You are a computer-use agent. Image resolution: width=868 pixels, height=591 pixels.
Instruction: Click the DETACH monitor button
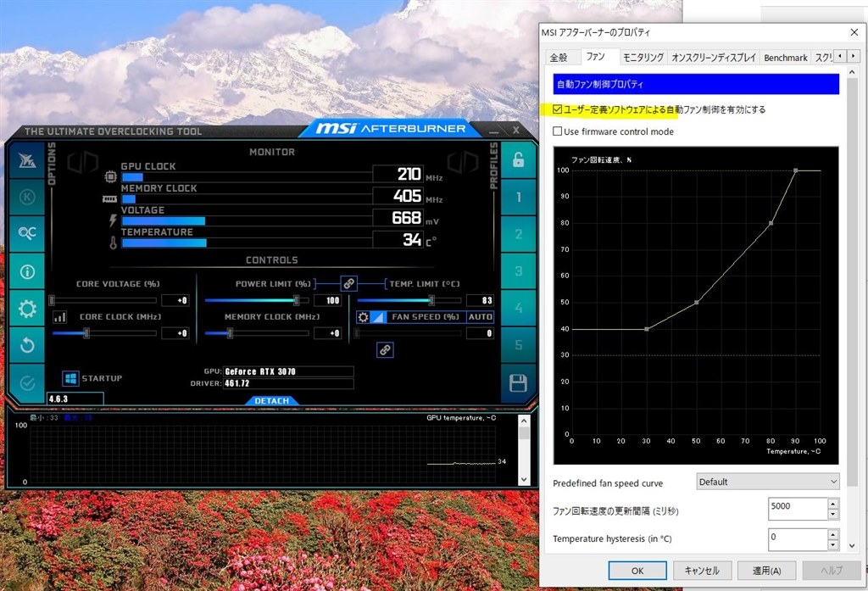point(272,400)
